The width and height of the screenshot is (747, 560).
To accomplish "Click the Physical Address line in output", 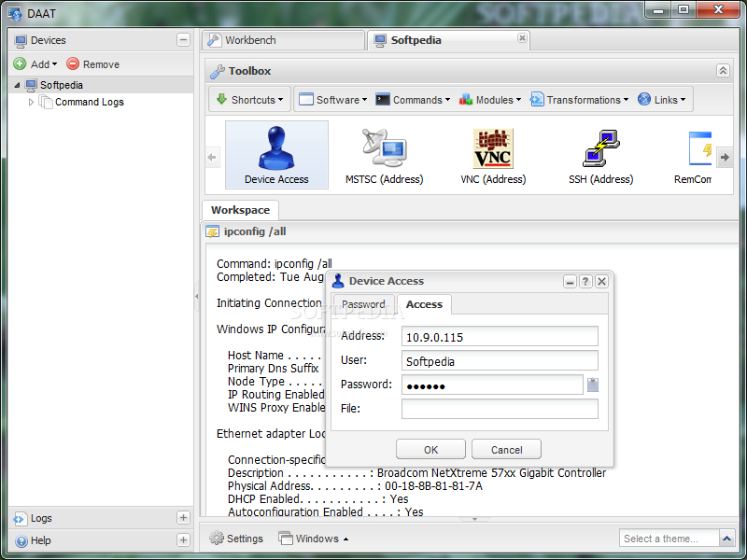I will point(355,486).
